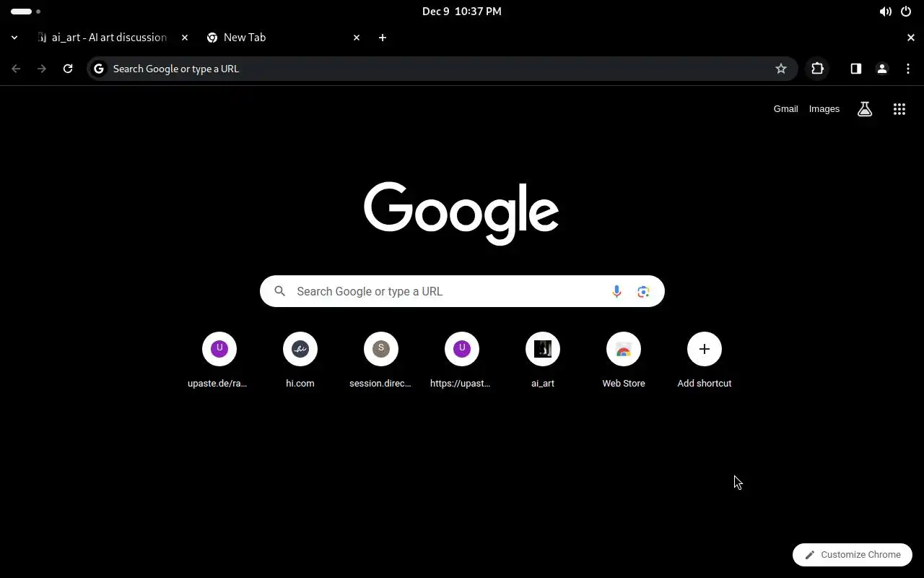Reload the current page
The height and width of the screenshot is (578, 924).
[68, 69]
